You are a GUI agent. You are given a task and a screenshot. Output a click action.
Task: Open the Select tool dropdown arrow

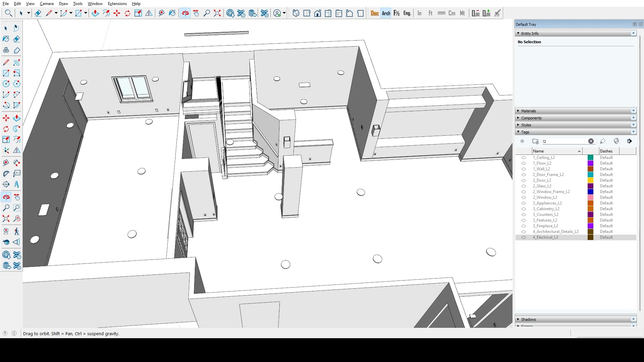[29, 13]
